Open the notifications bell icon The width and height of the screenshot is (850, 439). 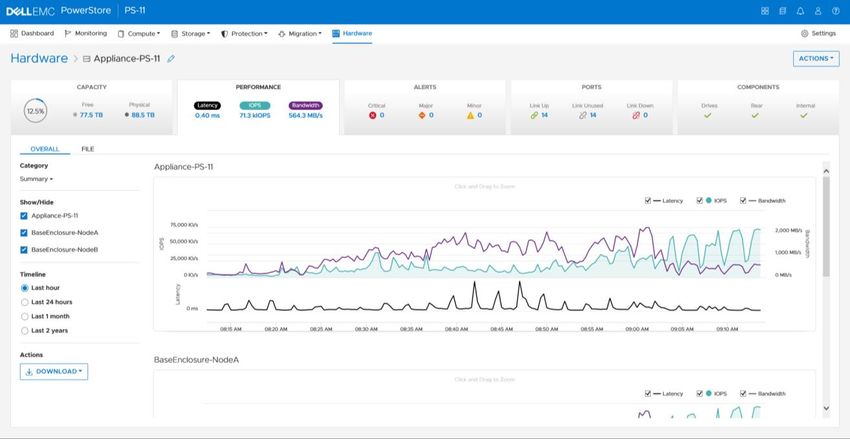(800, 11)
